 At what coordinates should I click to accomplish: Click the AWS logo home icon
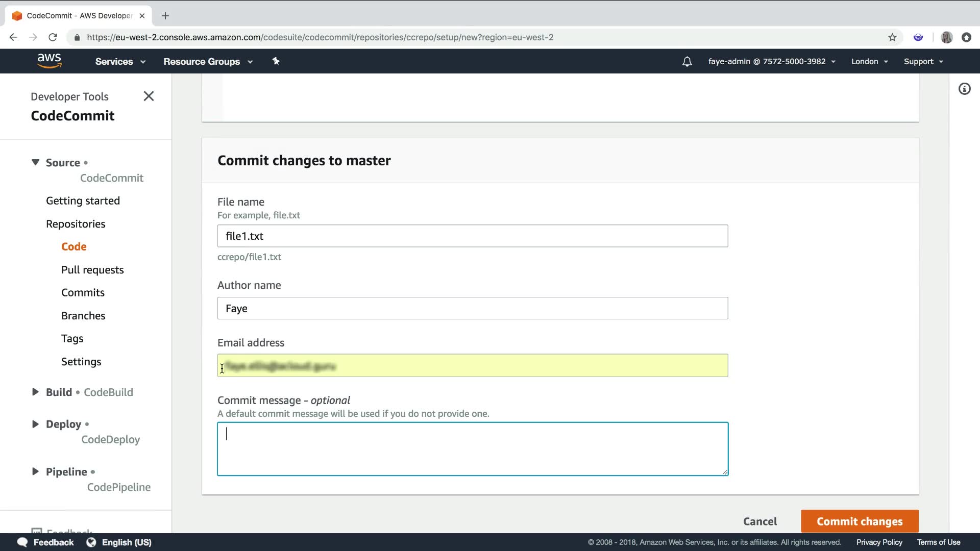tap(49, 61)
